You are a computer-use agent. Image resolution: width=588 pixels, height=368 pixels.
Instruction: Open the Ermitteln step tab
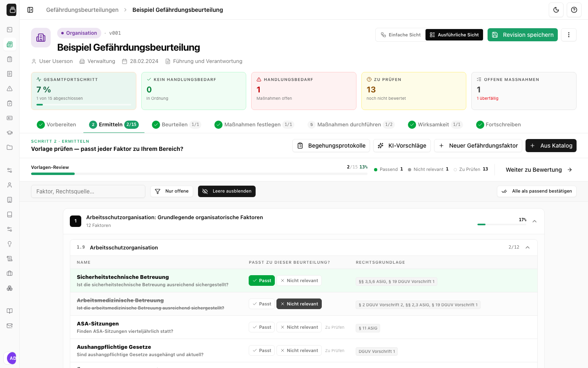click(x=114, y=125)
